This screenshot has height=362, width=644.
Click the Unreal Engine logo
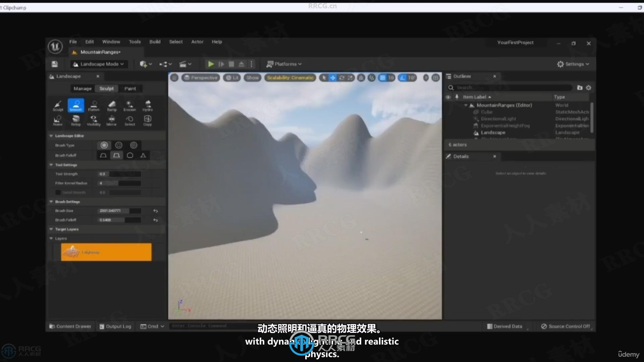pyautogui.click(x=55, y=47)
